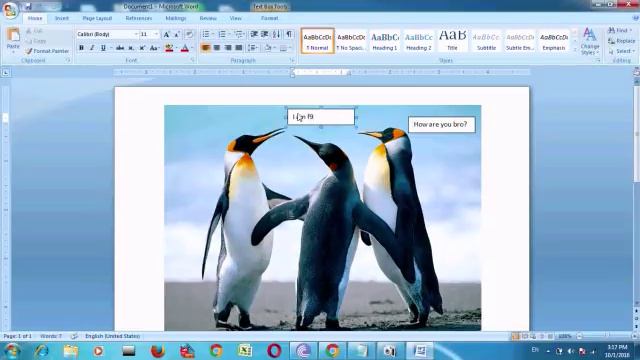Open Firefox from the taskbar
The image size is (640, 360).
pyautogui.click(x=158, y=351)
